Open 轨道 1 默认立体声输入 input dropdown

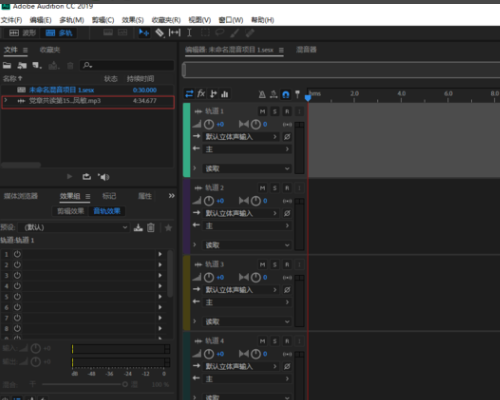241,137
